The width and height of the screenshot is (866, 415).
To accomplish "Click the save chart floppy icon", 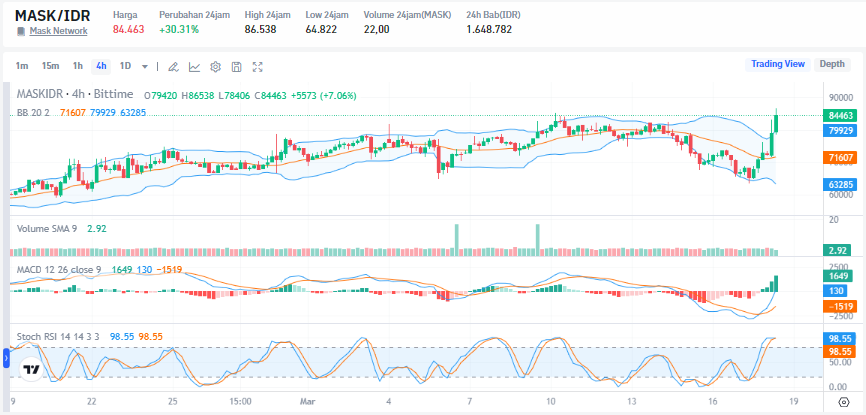I will coord(236,67).
